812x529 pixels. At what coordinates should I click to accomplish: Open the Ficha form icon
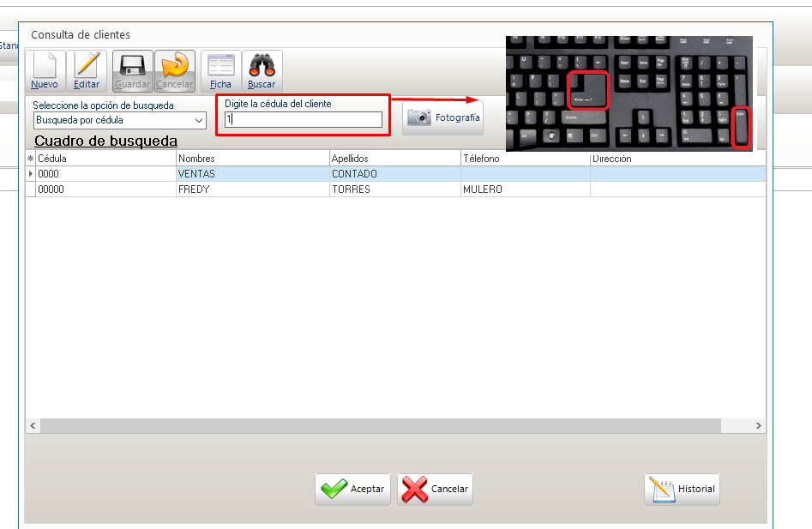coord(220,65)
